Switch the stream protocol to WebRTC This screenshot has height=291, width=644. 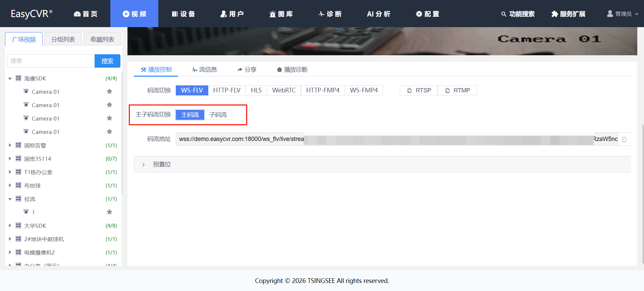click(x=284, y=90)
